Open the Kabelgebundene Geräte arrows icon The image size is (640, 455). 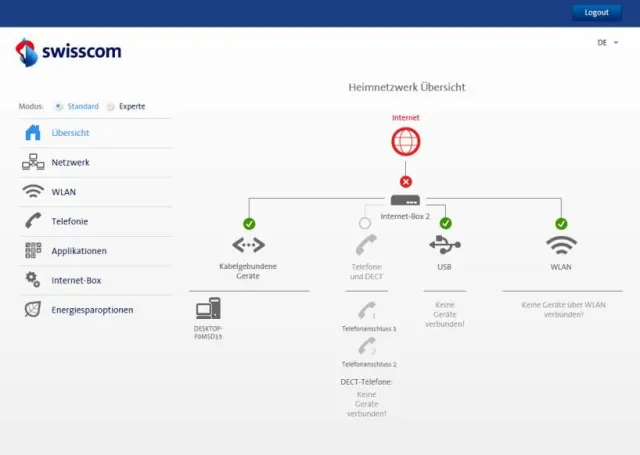(249, 245)
